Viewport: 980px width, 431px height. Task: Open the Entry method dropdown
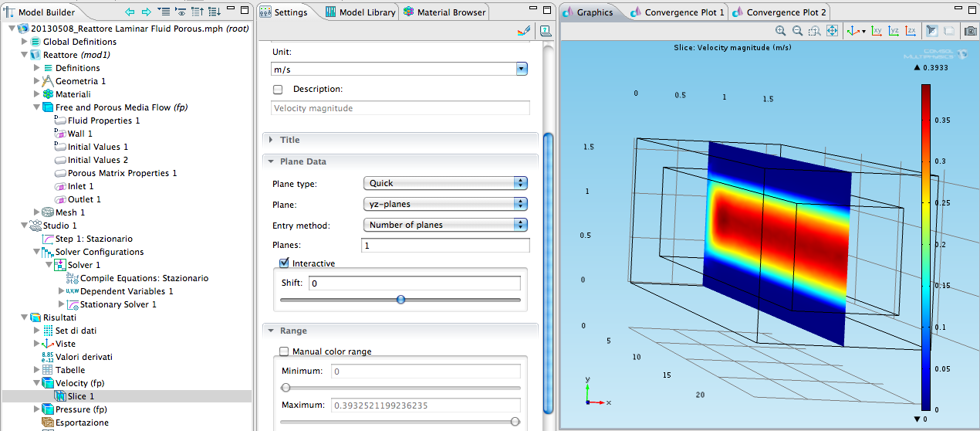point(445,225)
